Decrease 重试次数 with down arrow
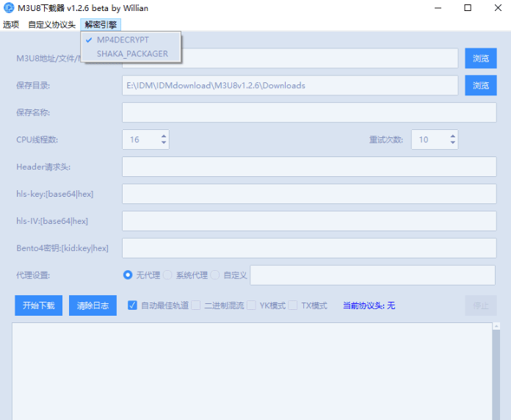The height and width of the screenshot is (420, 511). point(453,143)
